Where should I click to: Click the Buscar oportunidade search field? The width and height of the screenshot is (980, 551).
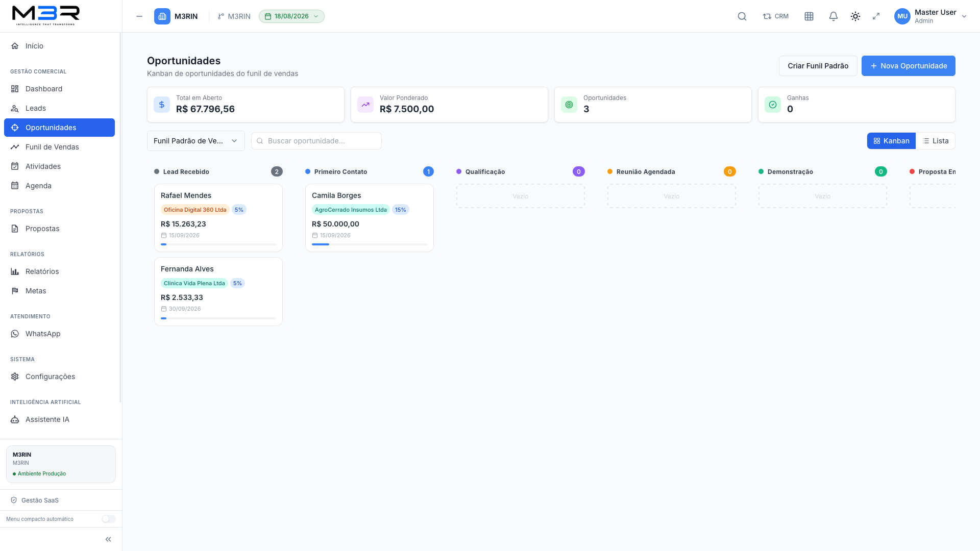(316, 141)
